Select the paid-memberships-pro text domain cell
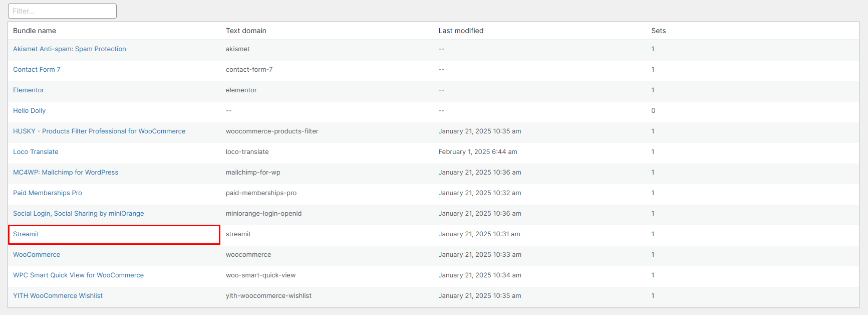868x315 pixels. point(261,193)
